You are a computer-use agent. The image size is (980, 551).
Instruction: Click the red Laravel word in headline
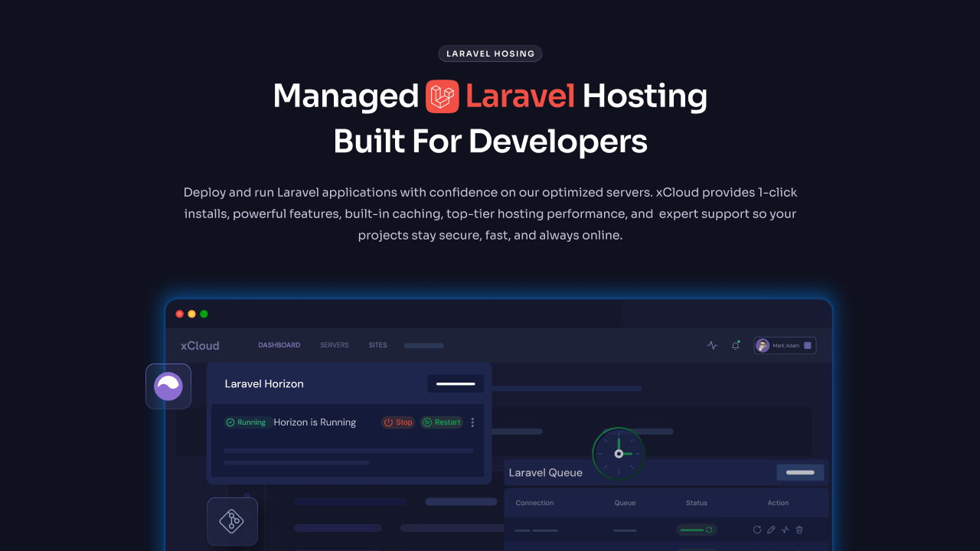tap(520, 96)
